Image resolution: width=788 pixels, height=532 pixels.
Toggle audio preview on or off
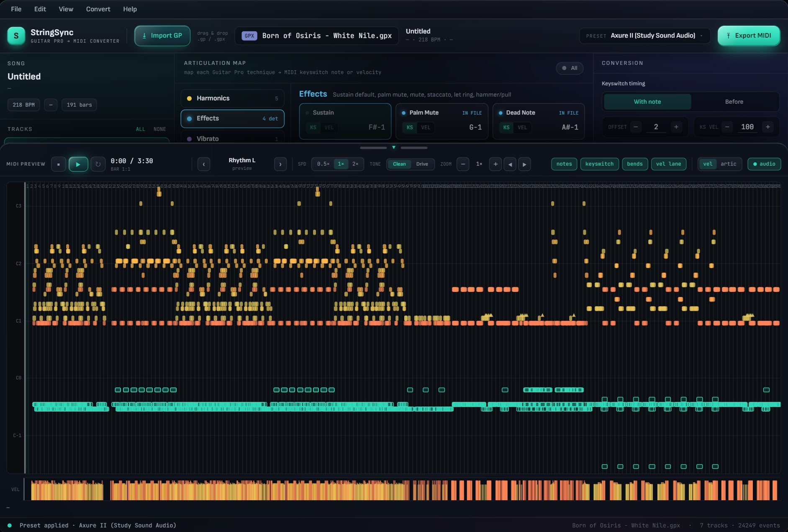pos(764,164)
